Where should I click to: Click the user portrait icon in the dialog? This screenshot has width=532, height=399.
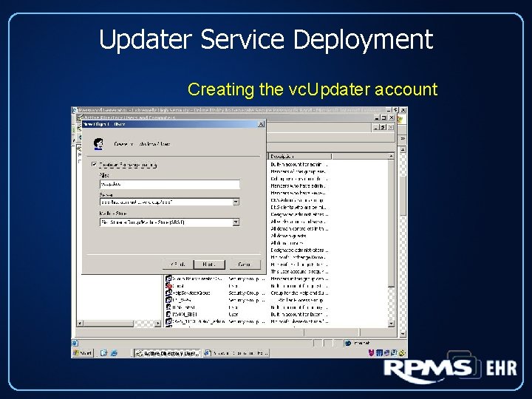[x=98, y=144]
